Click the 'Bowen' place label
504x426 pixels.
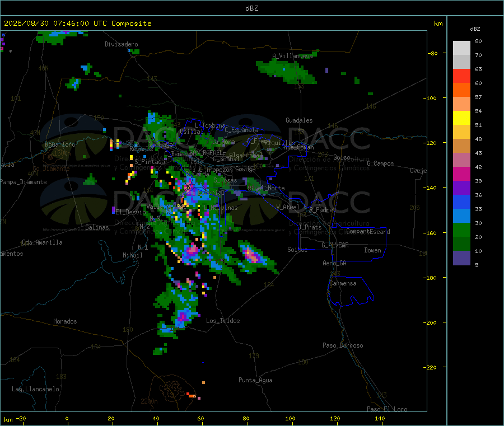(372, 251)
